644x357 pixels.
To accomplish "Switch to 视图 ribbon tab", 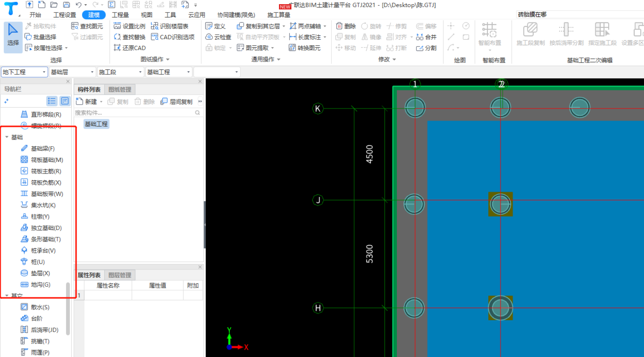I will tap(146, 15).
